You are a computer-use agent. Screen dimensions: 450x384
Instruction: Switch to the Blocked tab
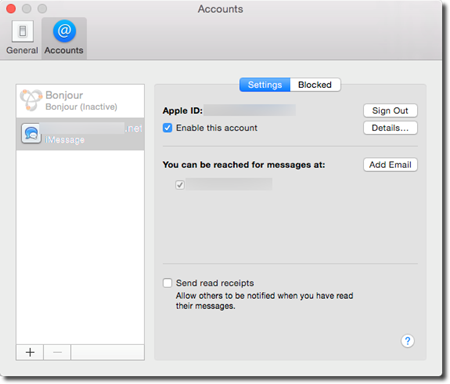[315, 85]
